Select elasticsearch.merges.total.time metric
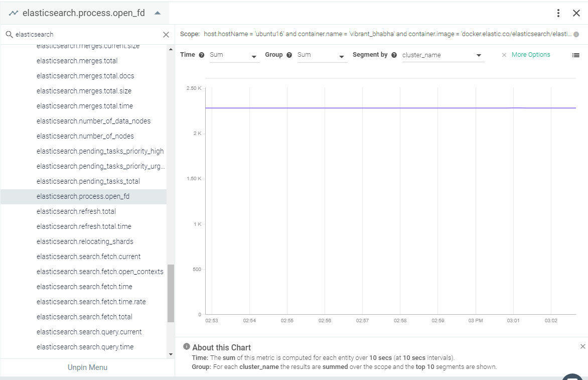 (x=83, y=106)
